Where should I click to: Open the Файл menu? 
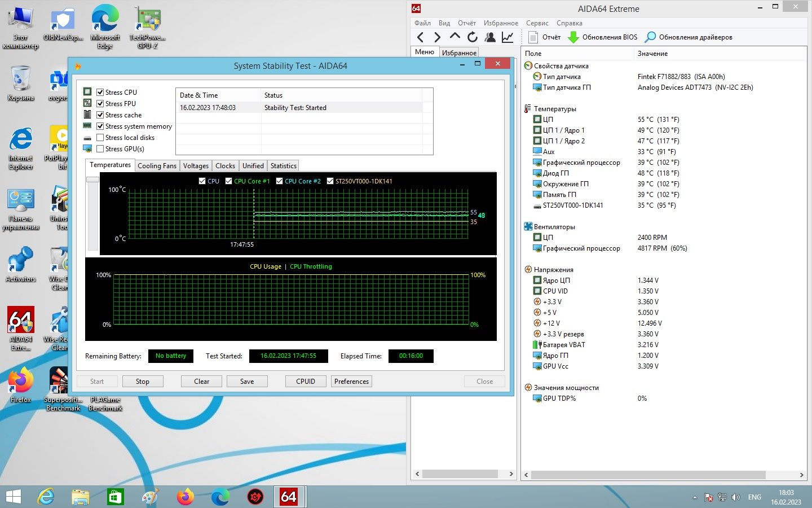(422, 23)
